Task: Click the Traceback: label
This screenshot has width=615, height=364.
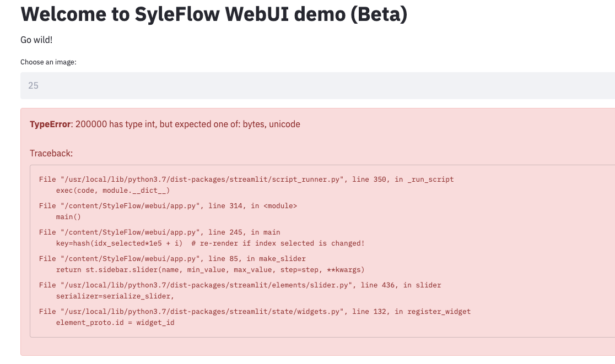Action: 51,153
